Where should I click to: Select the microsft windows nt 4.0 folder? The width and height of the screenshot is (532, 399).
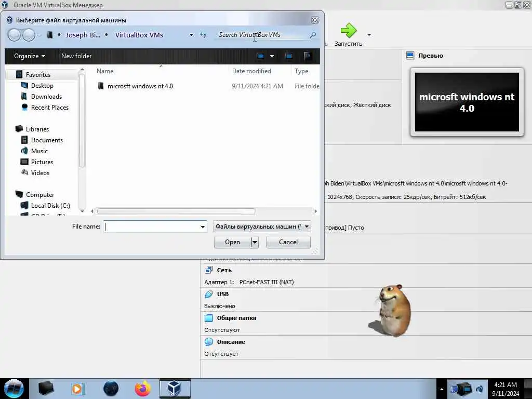click(140, 86)
